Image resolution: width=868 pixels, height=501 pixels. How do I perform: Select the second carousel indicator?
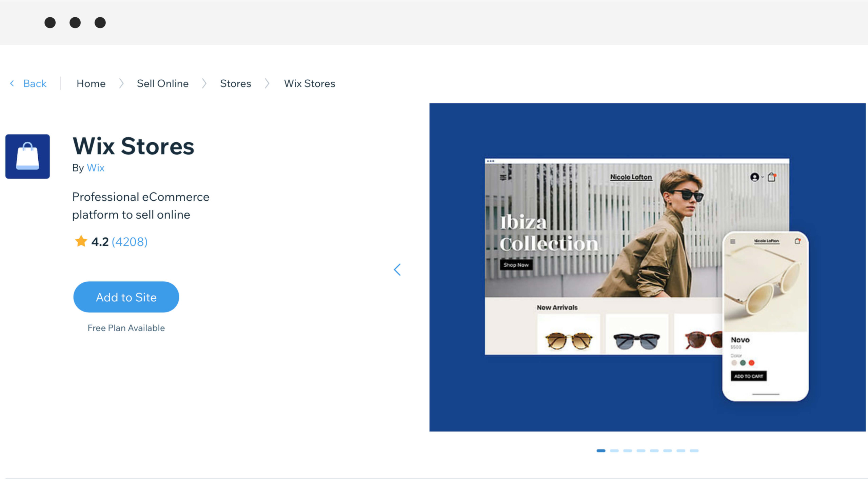point(614,451)
